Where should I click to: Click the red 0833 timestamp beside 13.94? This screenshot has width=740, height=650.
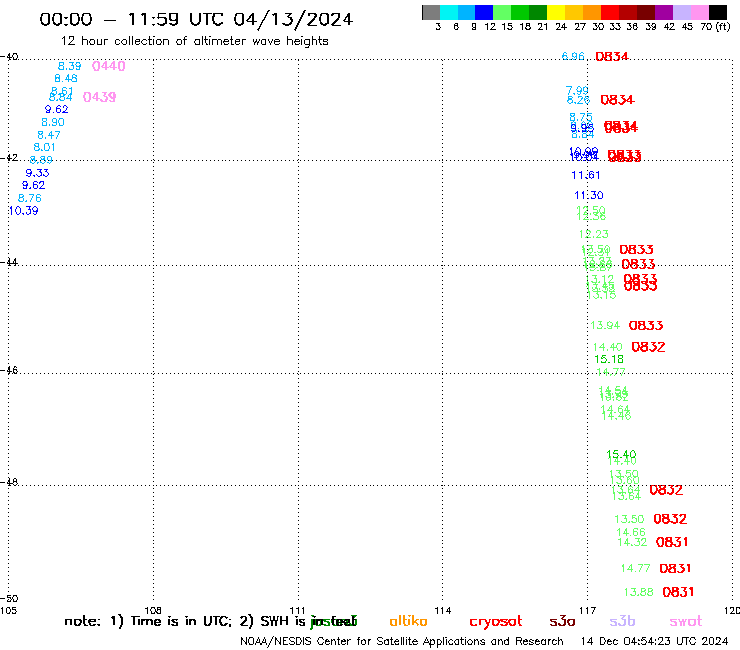coord(646,326)
